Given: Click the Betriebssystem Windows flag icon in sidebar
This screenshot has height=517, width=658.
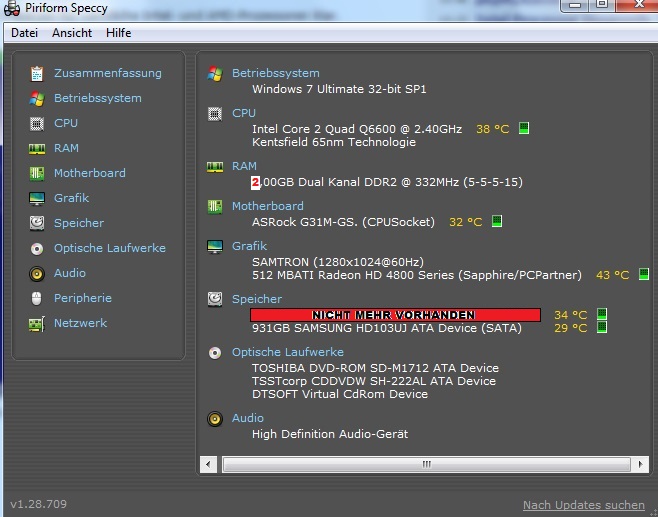Looking at the screenshot, I should tap(37, 99).
